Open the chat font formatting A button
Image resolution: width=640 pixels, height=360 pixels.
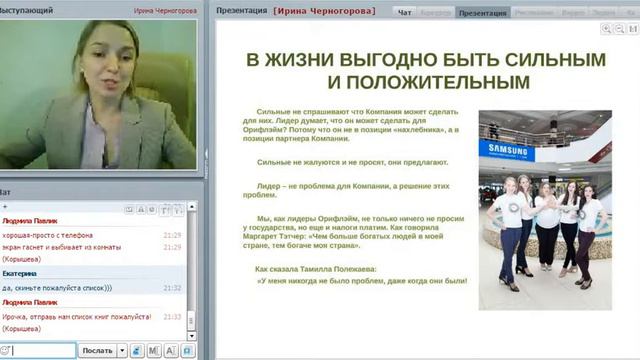[x=171, y=351]
